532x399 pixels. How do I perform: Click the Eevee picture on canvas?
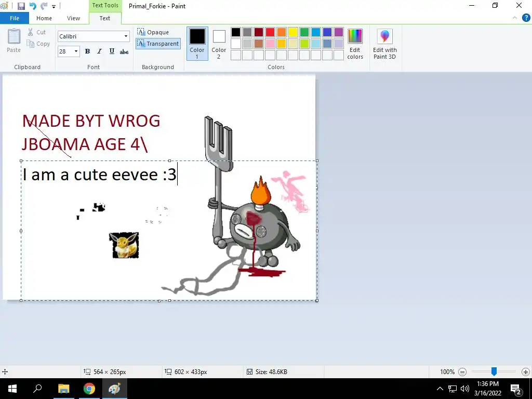pos(124,245)
